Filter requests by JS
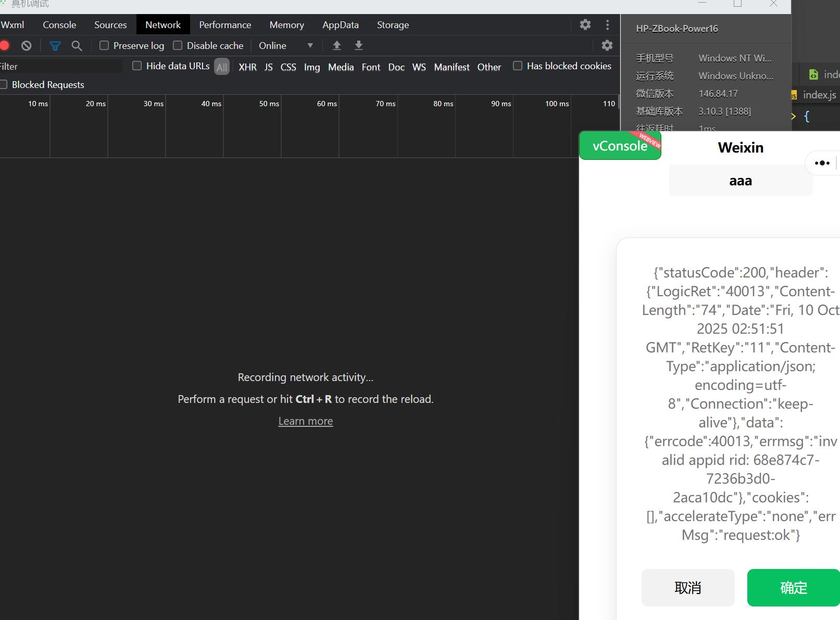840x620 pixels. [x=268, y=67]
